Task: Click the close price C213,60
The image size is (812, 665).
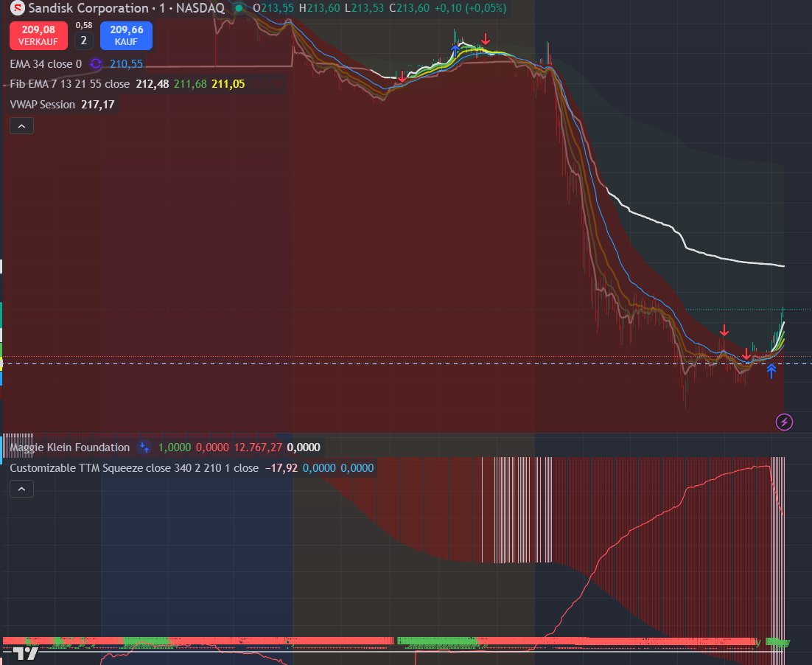Action: (x=409, y=8)
